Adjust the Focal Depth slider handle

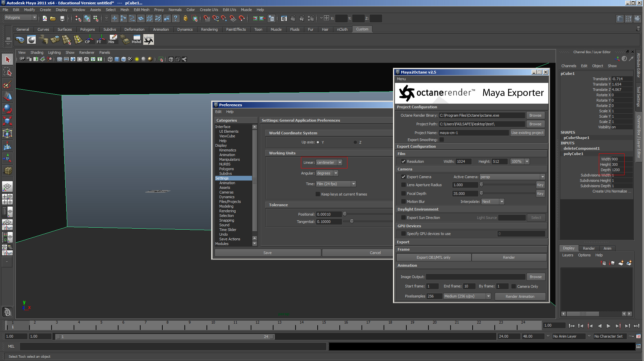[x=481, y=193]
